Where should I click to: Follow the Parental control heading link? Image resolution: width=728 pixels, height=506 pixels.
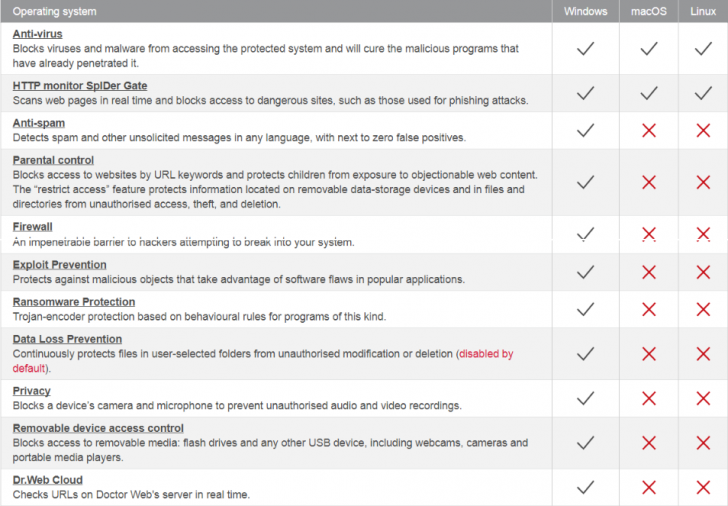[x=53, y=160]
